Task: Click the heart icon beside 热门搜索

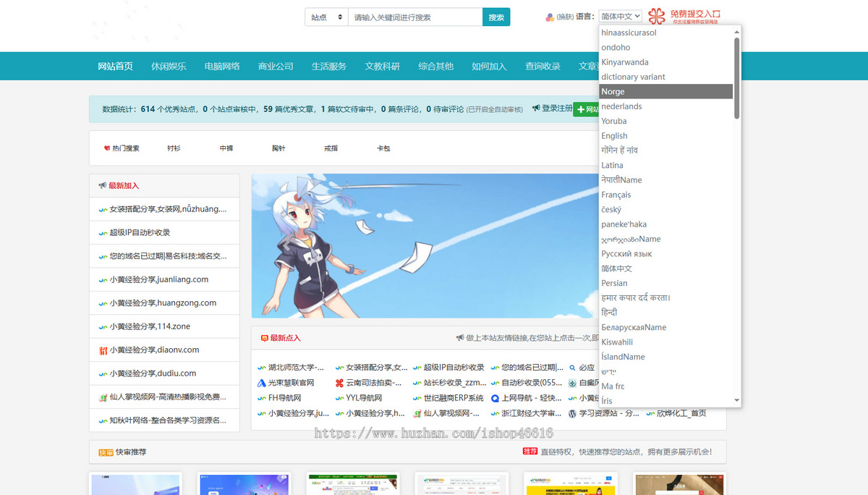Action: 107,148
